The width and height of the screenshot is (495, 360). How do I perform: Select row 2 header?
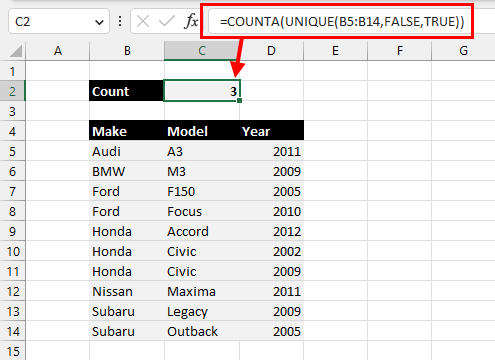pyautogui.click(x=13, y=91)
